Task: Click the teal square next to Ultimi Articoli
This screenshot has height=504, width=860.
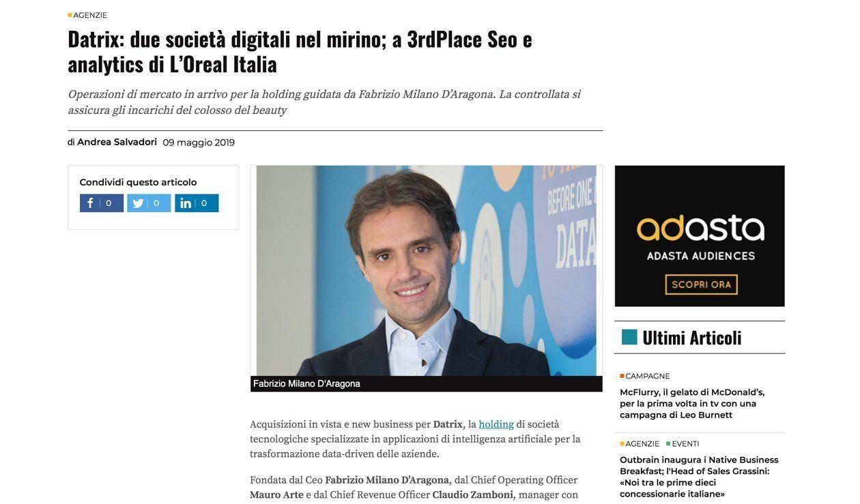Action: [629, 337]
